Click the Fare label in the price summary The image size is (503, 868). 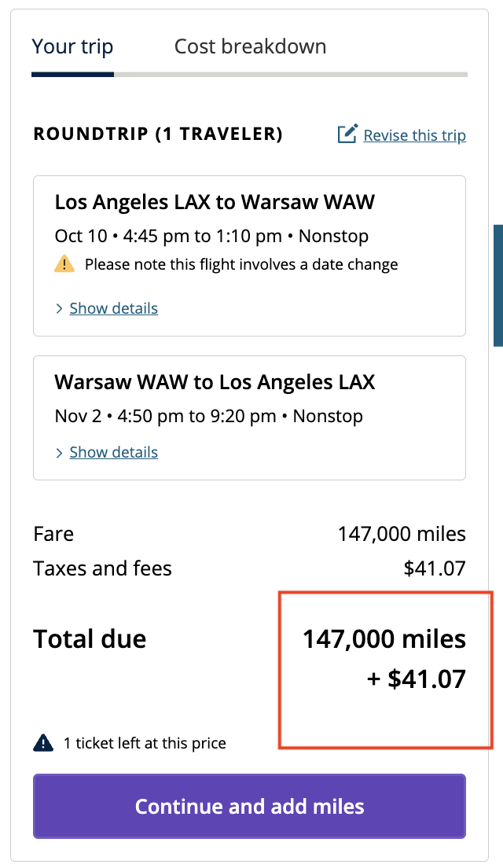point(53,535)
